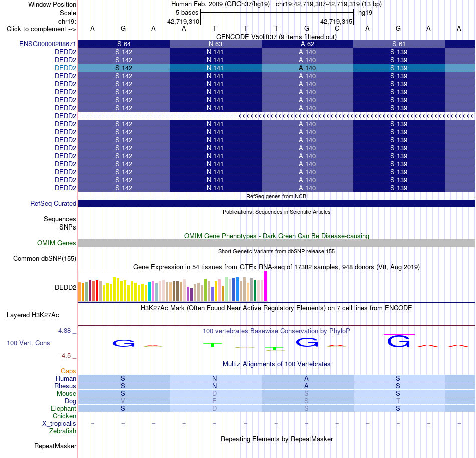Click OMIM Gene Phenotypes track title

click(x=277, y=236)
